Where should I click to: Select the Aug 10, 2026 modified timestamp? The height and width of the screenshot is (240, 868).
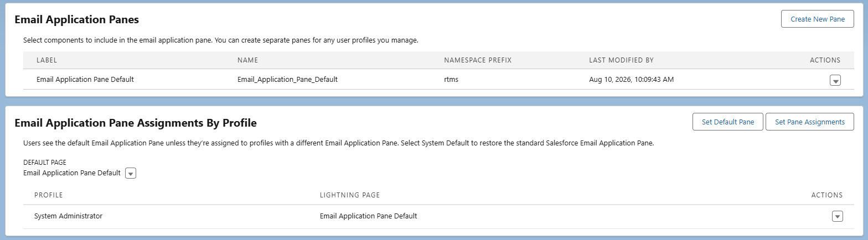tap(632, 79)
